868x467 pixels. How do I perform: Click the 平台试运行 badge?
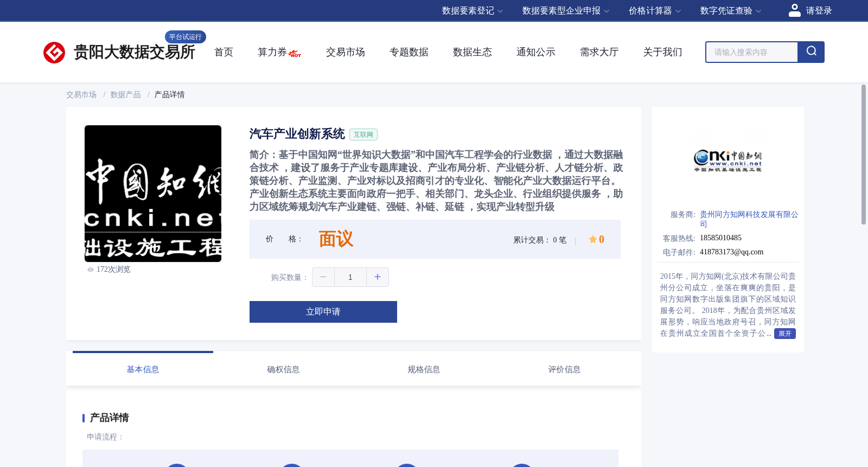point(186,37)
